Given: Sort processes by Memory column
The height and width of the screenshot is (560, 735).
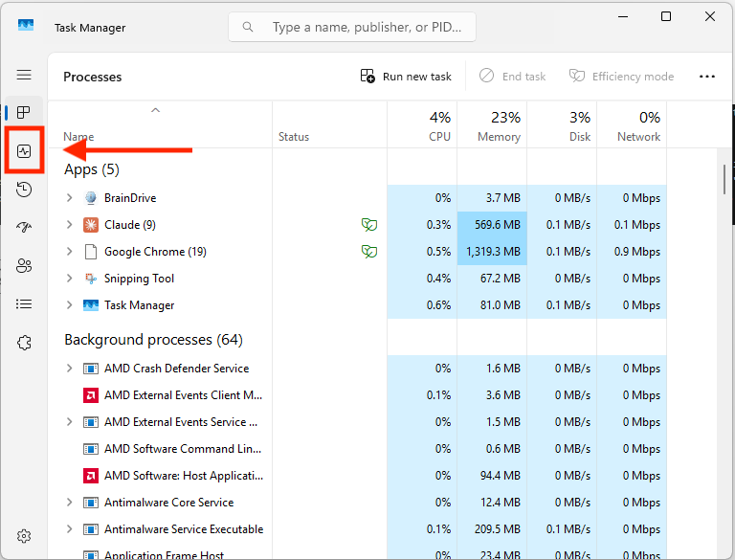Looking at the screenshot, I should [492, 125].
